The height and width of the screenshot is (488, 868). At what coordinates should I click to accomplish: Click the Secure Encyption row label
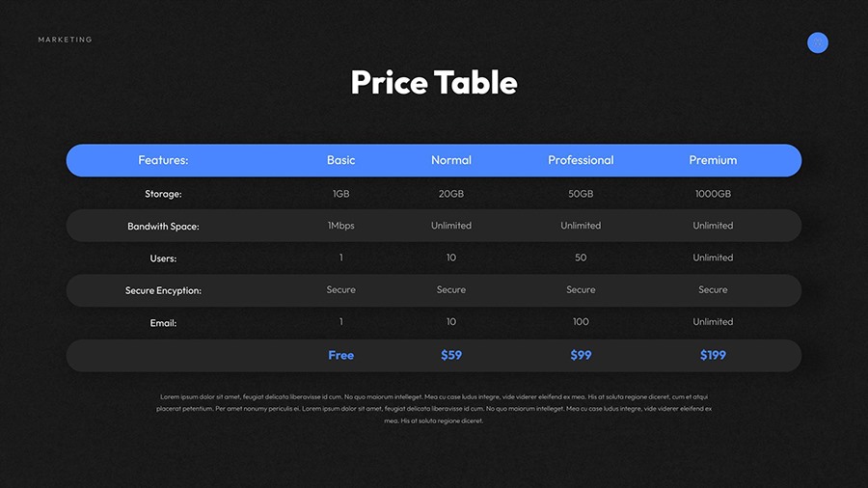[163, 290]
